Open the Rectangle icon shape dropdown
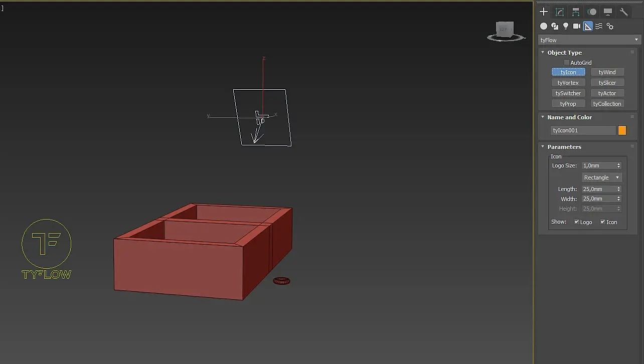The height and width of the screenshot is (364, 644). 602,177
